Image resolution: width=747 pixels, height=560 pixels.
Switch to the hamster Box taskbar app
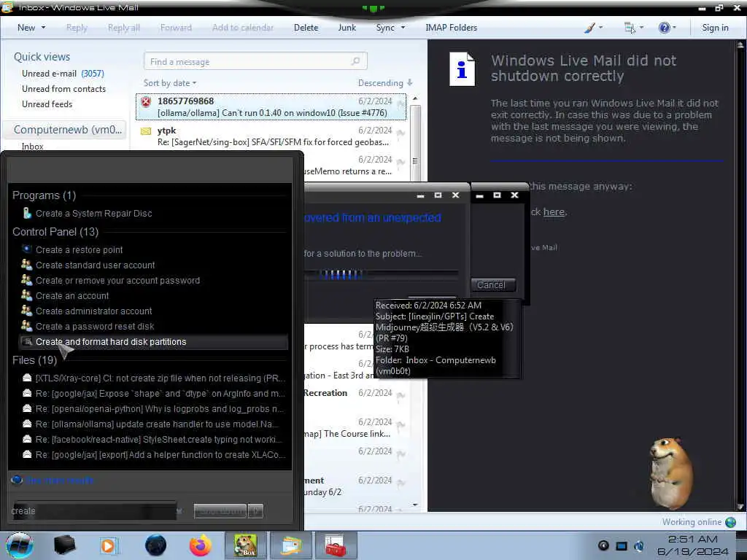click(x=245, y=545)
